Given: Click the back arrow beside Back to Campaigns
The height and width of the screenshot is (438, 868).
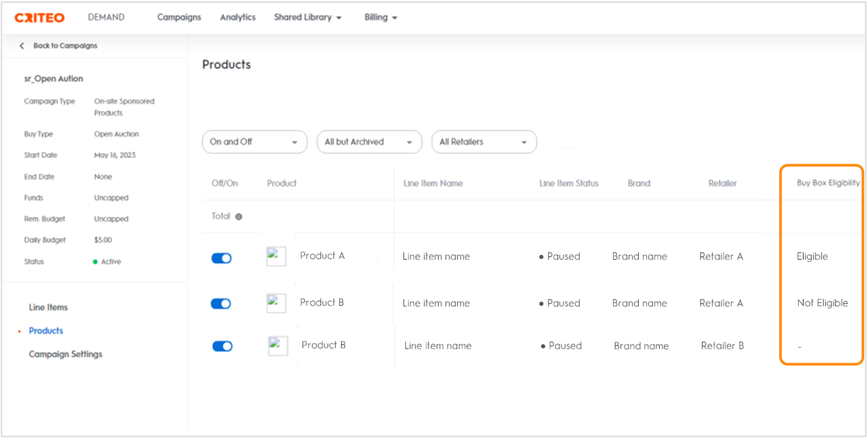Looking at the screenshot, I should coord(22,46).
